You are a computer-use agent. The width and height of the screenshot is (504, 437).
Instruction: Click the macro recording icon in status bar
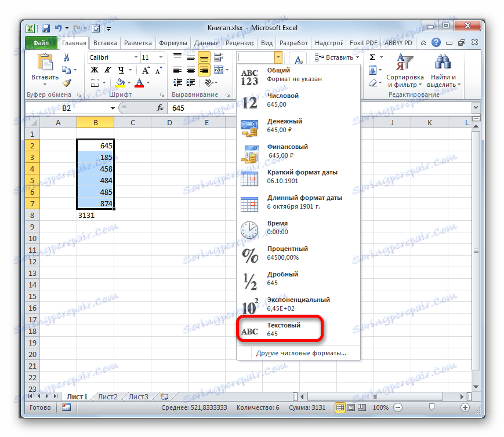tap(66, 407)
